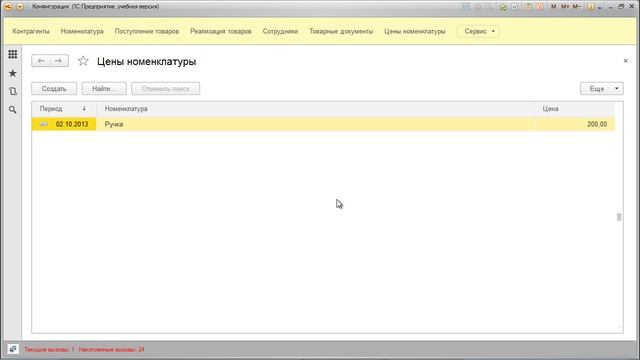Open the Номенклатура section
The image size is (640, 360).
coord(82,31)
